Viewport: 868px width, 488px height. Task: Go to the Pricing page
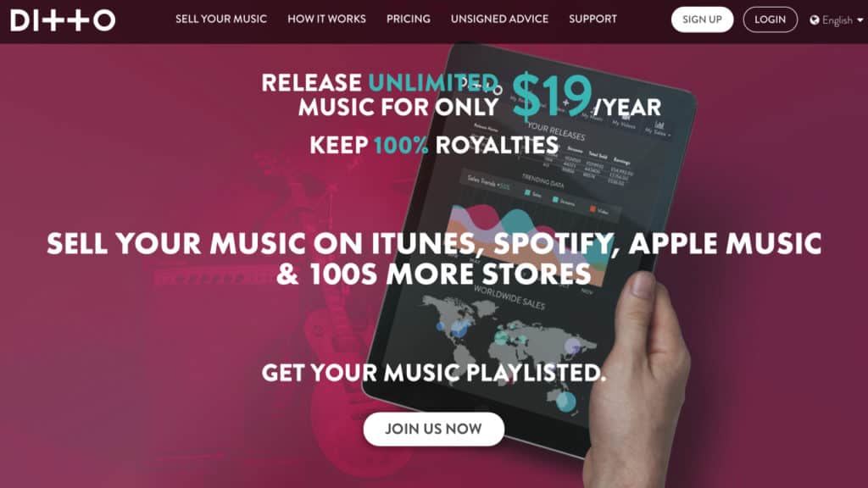pos(409,19)
